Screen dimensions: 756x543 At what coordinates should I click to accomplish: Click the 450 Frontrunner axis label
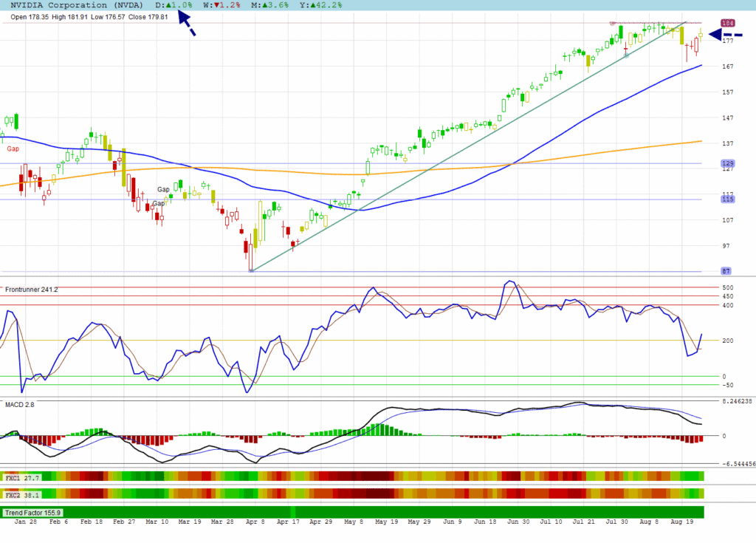[727, 296]
